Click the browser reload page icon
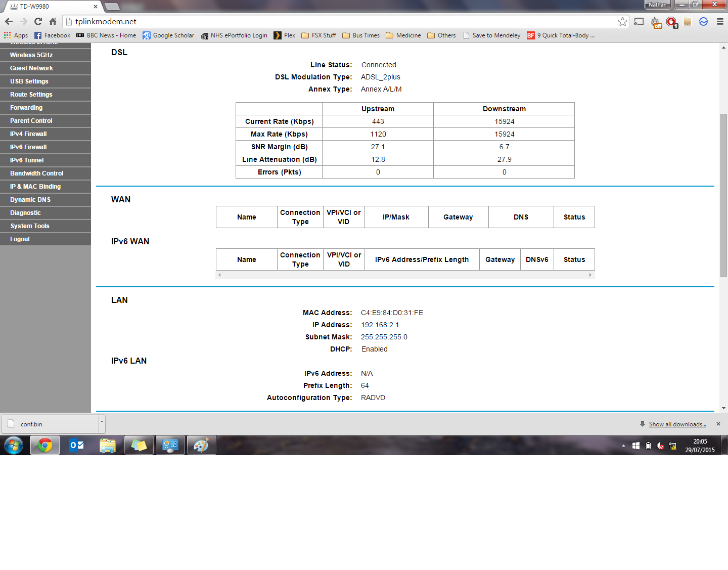728x570 pixels. (x=38, y=21)
